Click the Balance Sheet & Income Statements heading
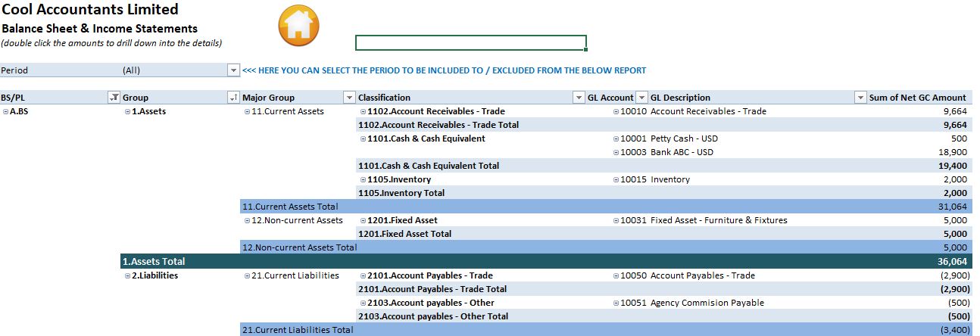Image resolution: width=980 pixels, height=336 pixels. point(100,29)
